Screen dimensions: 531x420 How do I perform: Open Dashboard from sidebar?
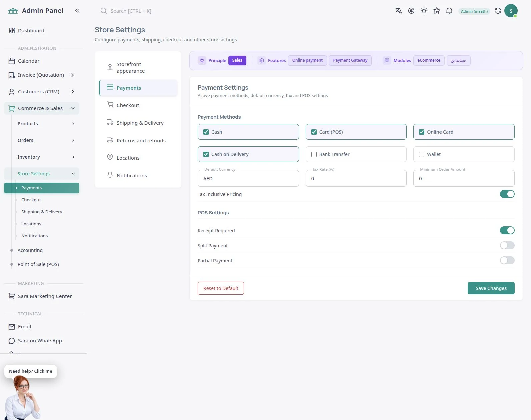[42, 31]
